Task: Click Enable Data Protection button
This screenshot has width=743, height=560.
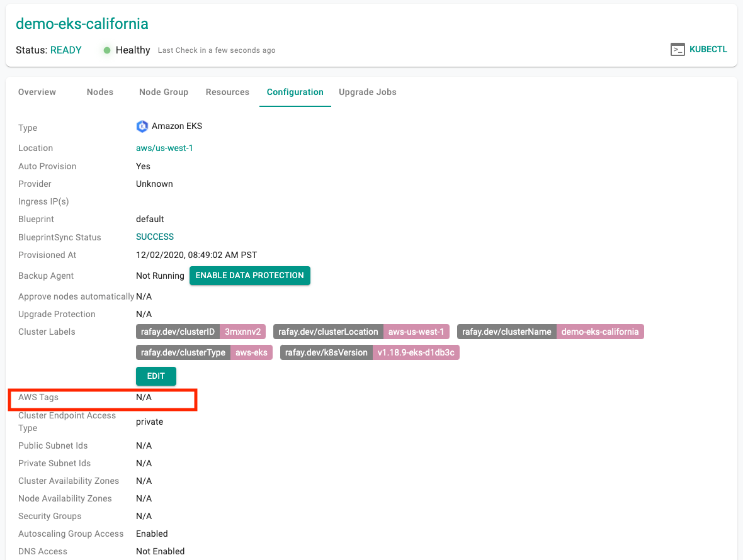Action: pos(250,276)
